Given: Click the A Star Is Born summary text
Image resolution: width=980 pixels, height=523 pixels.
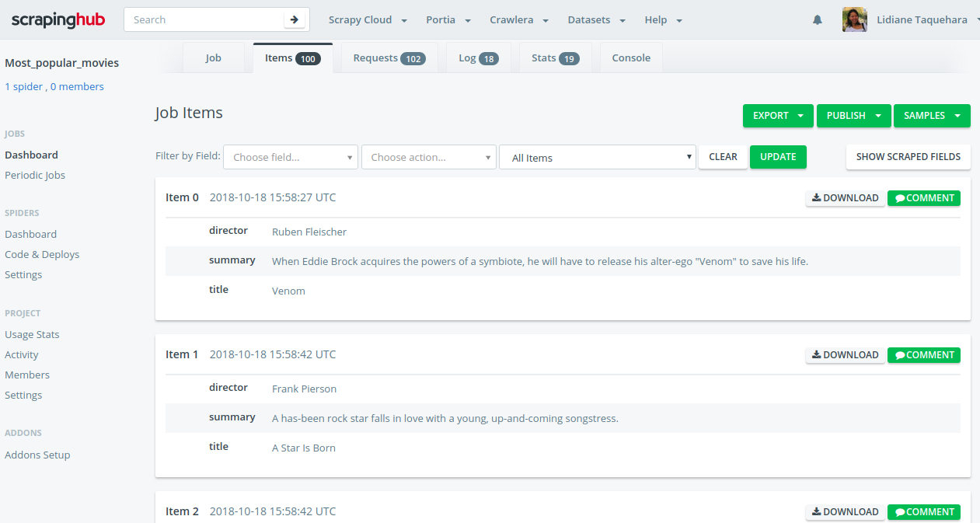Looking at the screenshot, I should pyautogui.click(x=445, y=419).
